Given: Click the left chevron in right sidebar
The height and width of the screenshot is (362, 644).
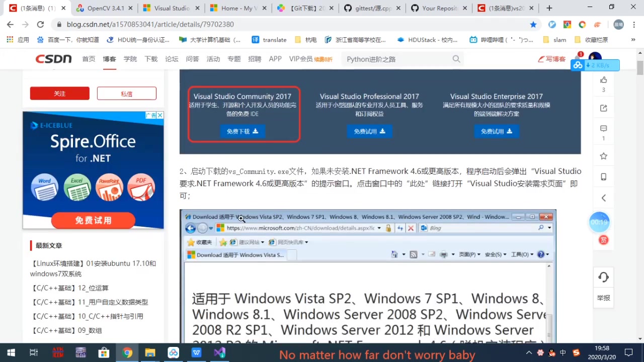Looking at the screenshot, I should pos(604,198).
